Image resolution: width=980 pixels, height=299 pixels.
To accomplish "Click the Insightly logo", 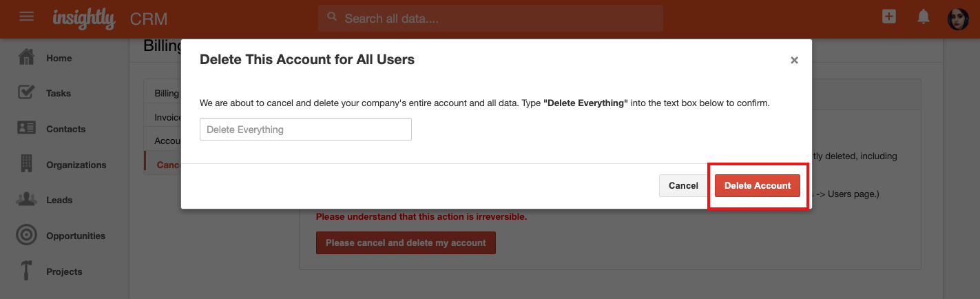I will [84, 19].
